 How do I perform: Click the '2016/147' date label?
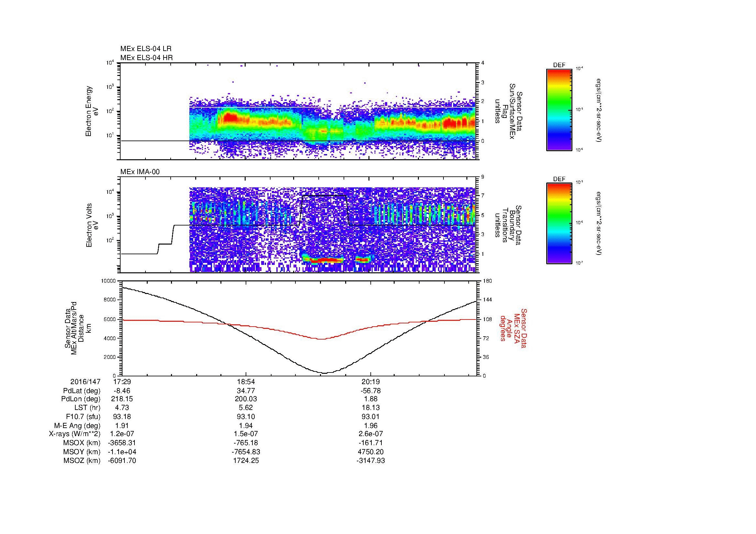(x=85, y=382)
